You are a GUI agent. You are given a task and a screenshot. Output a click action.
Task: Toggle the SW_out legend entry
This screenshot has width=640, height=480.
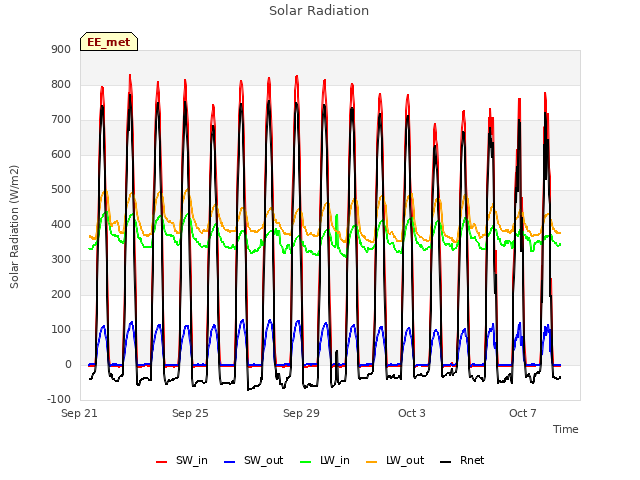coord(253,461)
